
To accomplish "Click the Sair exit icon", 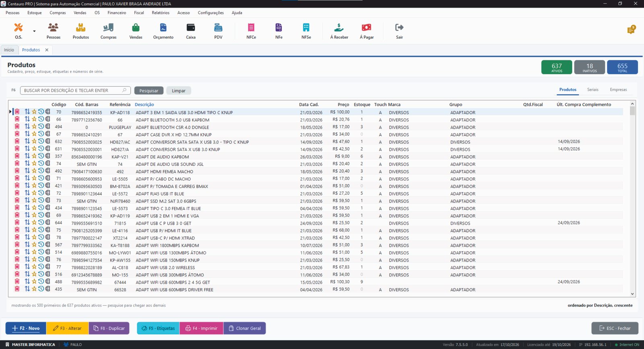I will pos(399,31).
